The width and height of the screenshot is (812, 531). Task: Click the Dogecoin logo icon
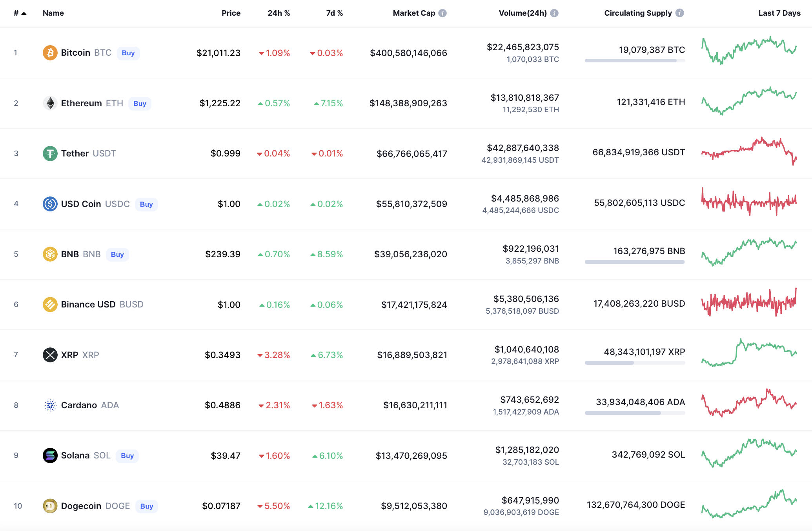50,506
